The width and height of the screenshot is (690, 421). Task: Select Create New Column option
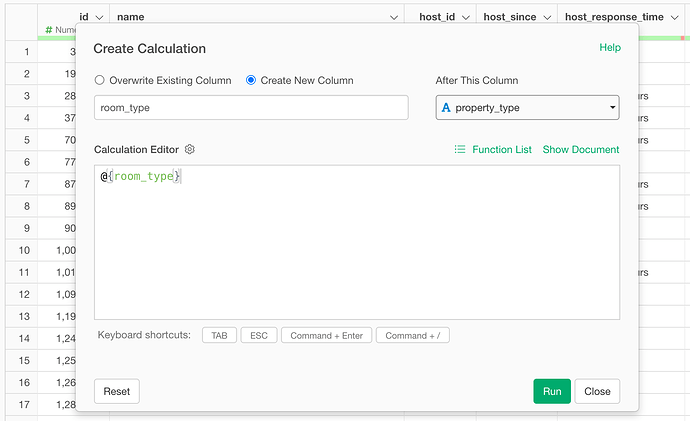pyautogui.click(x=252, y=80)
